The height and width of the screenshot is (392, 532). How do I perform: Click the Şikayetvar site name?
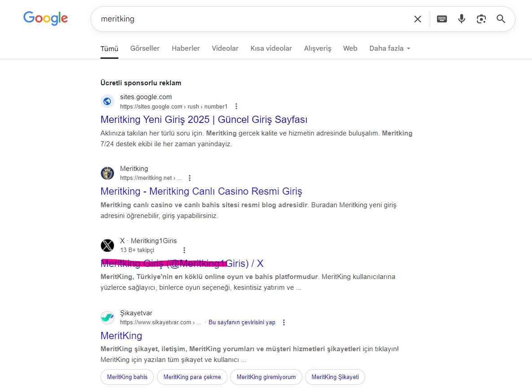click(x=136, y=313)
